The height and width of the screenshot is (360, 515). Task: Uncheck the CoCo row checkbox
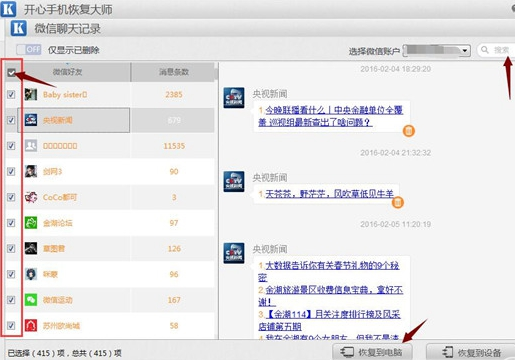click(11, 197)
